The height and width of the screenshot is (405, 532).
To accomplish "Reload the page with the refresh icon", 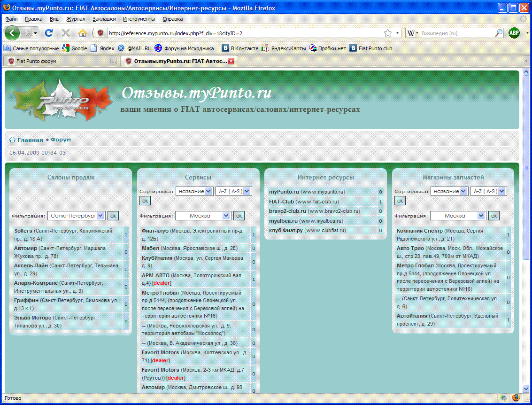I will [x=48, y=33].
